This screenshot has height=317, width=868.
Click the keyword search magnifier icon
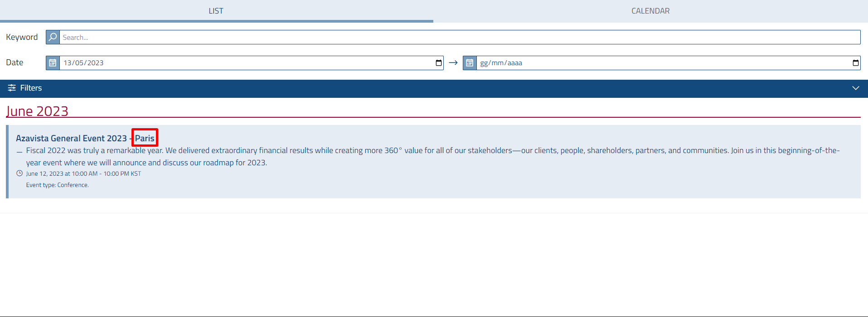click(x=53, y=37)
